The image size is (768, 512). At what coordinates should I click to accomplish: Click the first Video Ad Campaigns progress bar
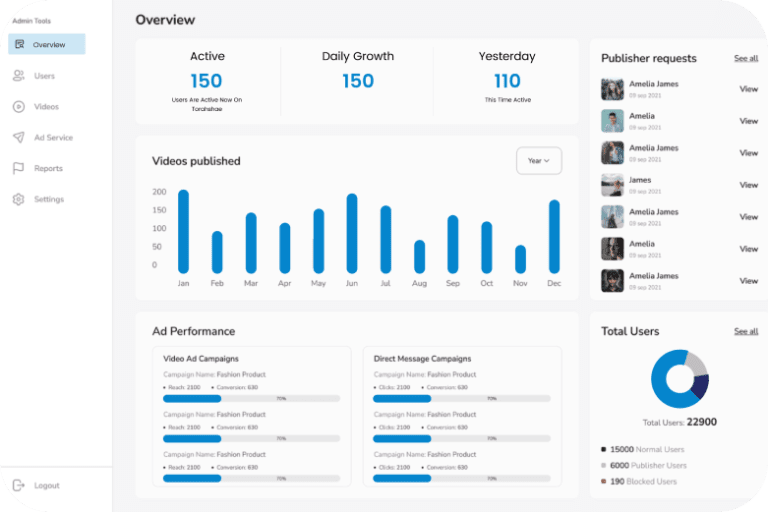(x=252, y=399)
